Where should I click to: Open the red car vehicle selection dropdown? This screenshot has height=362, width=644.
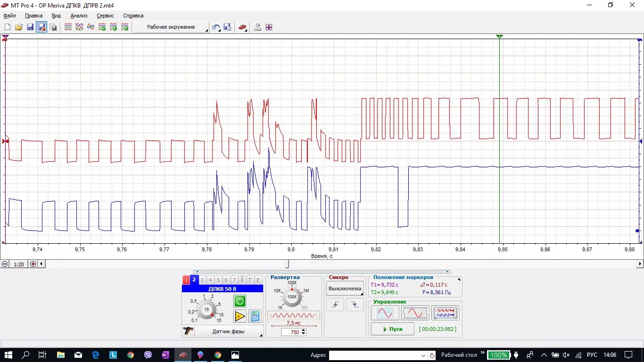click(x=242, y=27)
